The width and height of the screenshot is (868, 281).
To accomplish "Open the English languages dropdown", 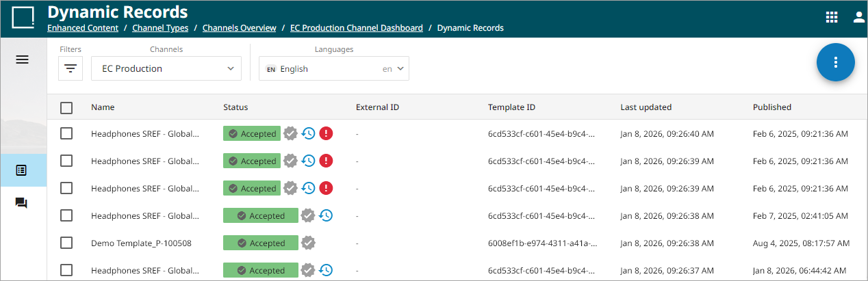I will (334, 68).
